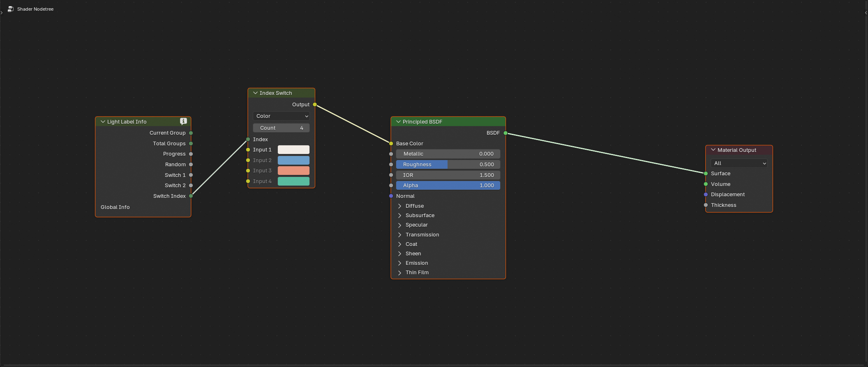Expand the Sheen panel
This screenshot has height=367, width=868.
click(399, 254)
